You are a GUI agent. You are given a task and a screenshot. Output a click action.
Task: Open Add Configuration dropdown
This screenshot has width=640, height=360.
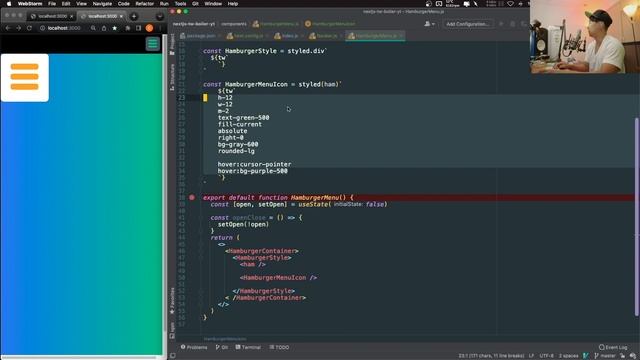468,24
